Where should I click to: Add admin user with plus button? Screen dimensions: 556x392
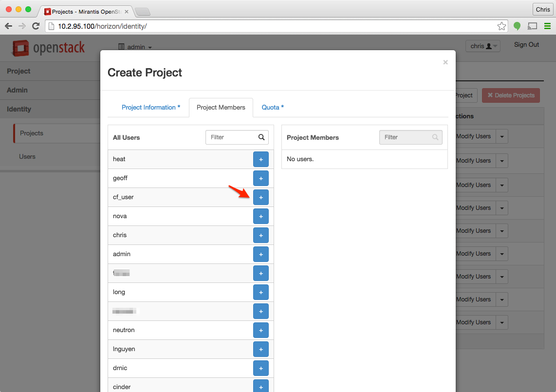tap(260, 254)
